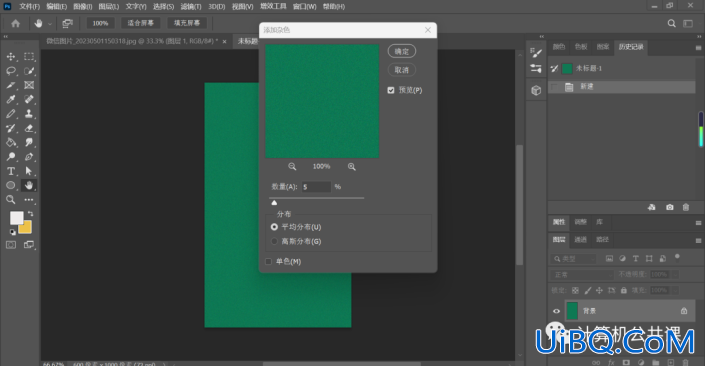Open the 图层(L) menu
The height and width of the screenshot is (366, 705).
pos(109,6)
